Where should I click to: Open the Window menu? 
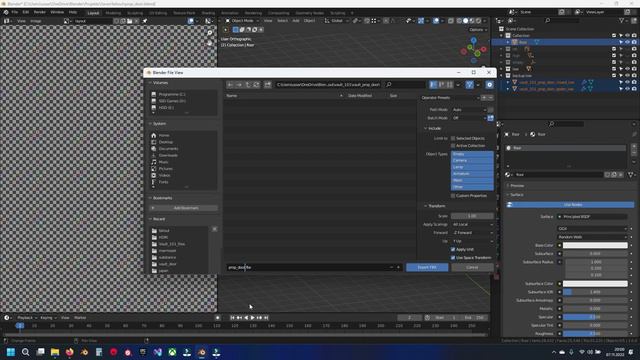point(57,12)
